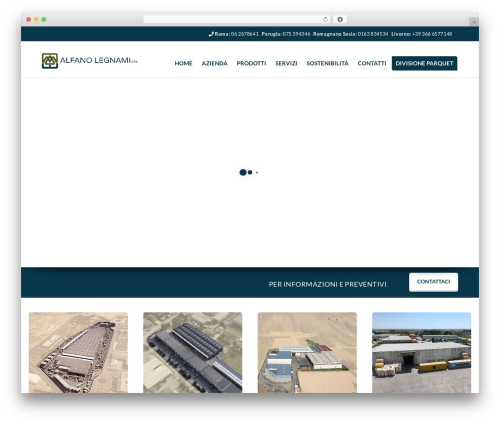Viewport: 500px width, 423px height.
Task: Click the yellow minimize window button
Action: click(36, 20)
